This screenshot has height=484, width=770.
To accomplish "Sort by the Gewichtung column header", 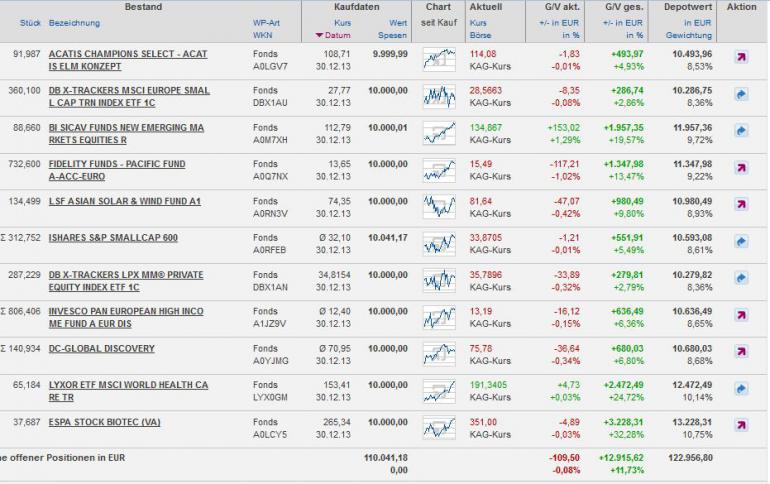I will pos(688,35).
